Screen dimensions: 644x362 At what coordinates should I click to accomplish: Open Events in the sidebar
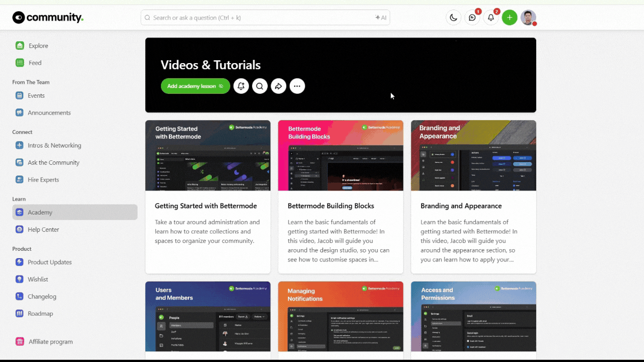click(36, 96)
